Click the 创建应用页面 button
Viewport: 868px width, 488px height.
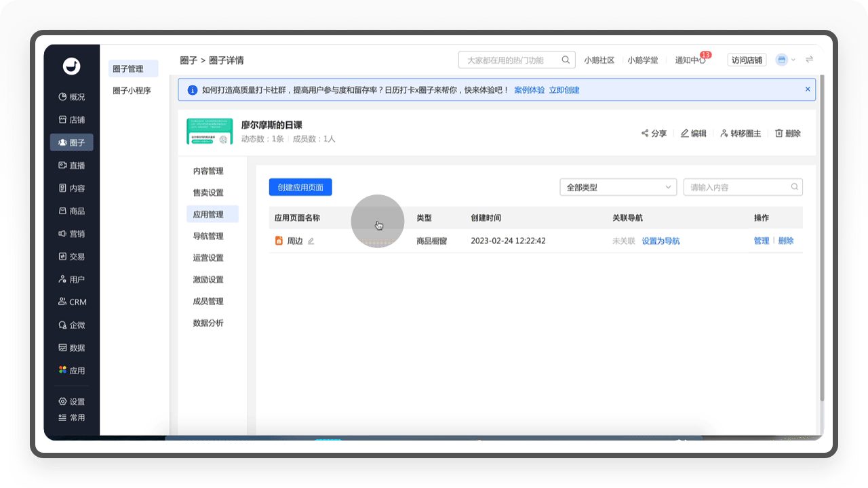pyautogui.click(x=300, y=187)
